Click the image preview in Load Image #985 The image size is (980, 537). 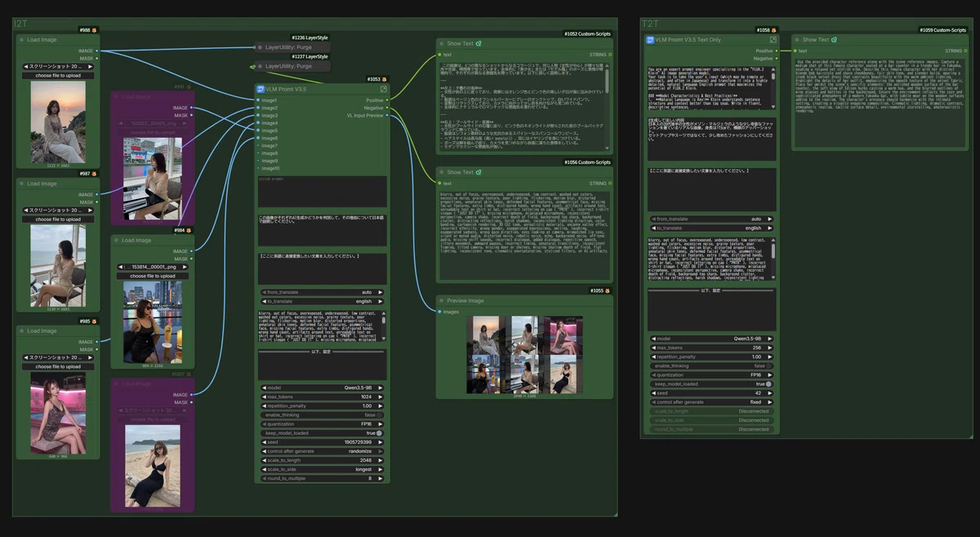[58, 414]
